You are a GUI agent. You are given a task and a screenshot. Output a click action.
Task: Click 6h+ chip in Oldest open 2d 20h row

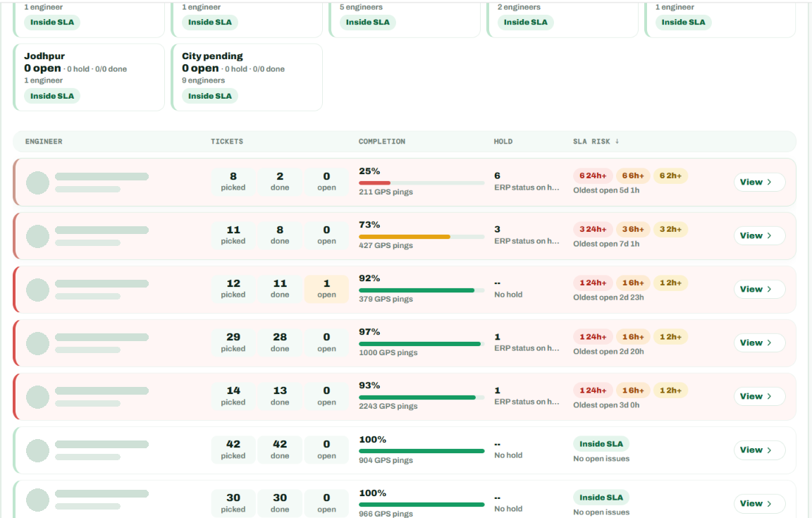click(x=633, y=337)
